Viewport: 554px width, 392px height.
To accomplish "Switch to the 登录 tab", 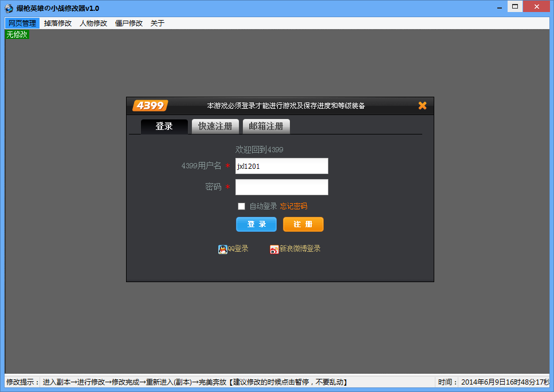I will (164, 126).
